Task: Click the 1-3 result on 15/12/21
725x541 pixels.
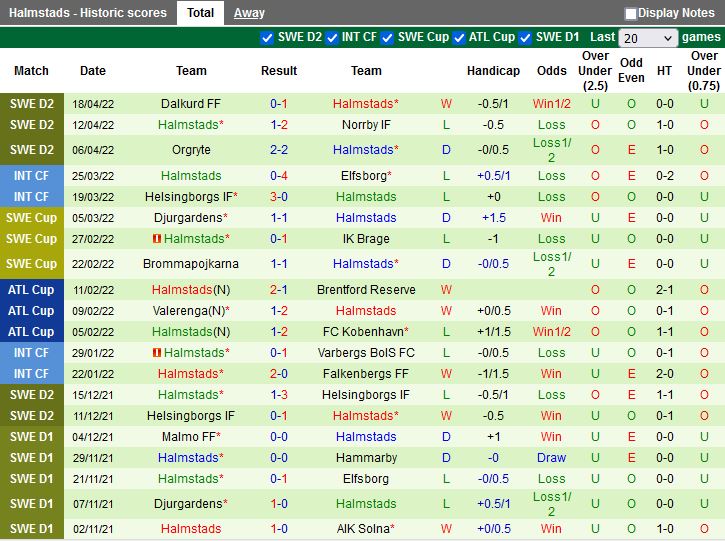Action: click(x=279, y=394)
